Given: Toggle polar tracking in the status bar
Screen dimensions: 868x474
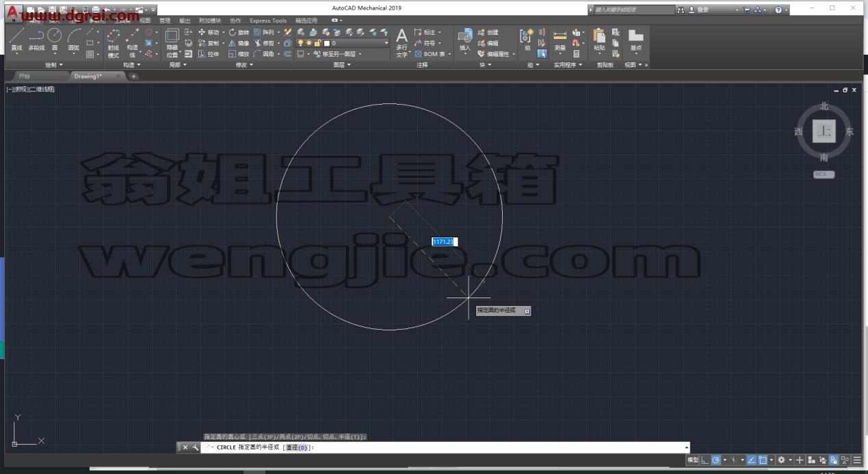Looking at the screenshot, I should (x=715, y=460).
